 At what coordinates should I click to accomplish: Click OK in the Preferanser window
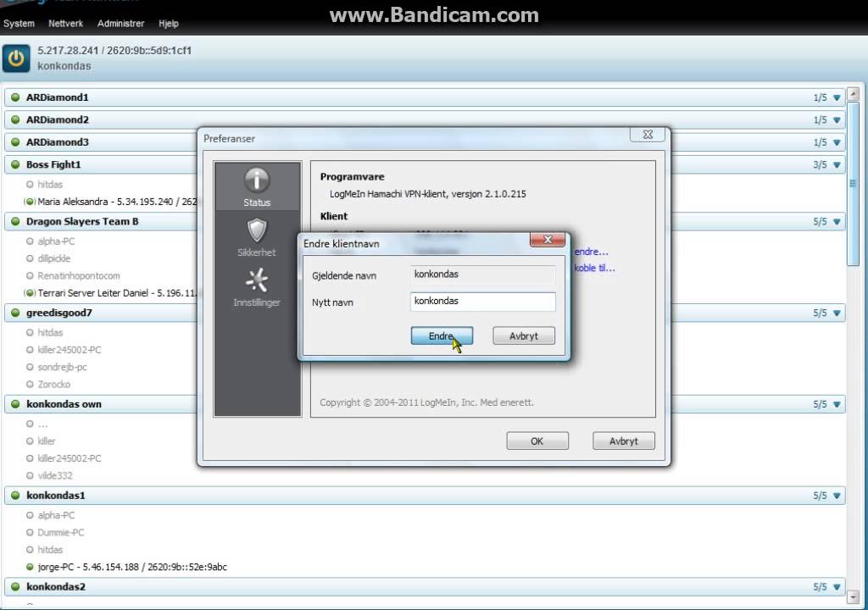tap(537, 441)
